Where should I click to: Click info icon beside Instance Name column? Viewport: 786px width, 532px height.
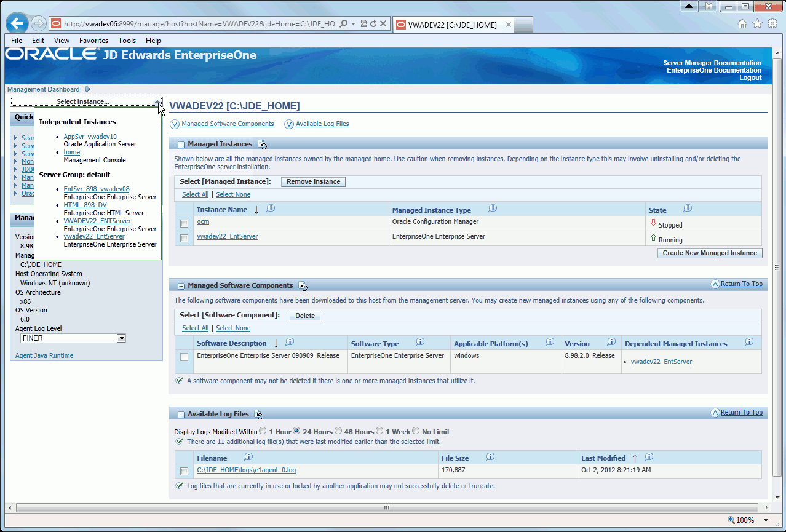coord(271,209)
